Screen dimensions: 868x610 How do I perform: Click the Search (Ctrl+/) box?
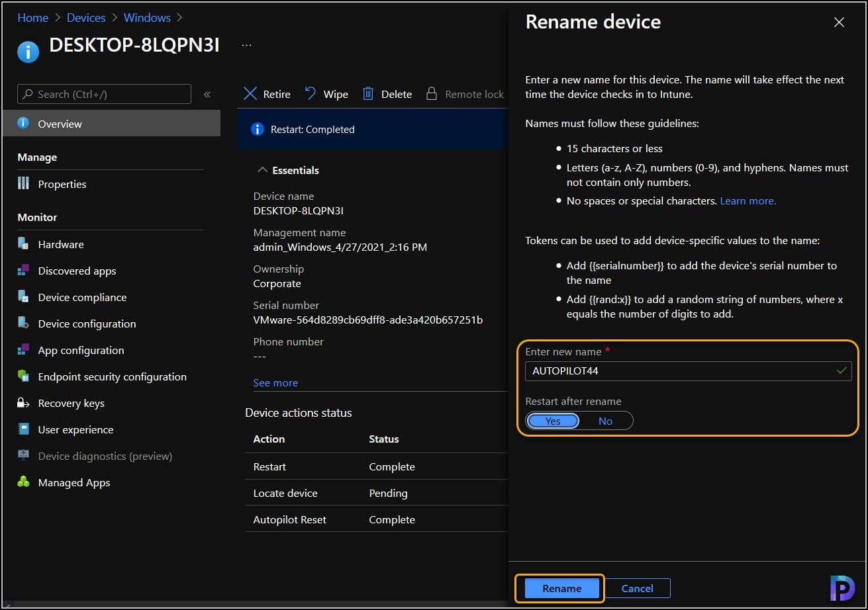(x=104, y=94)
